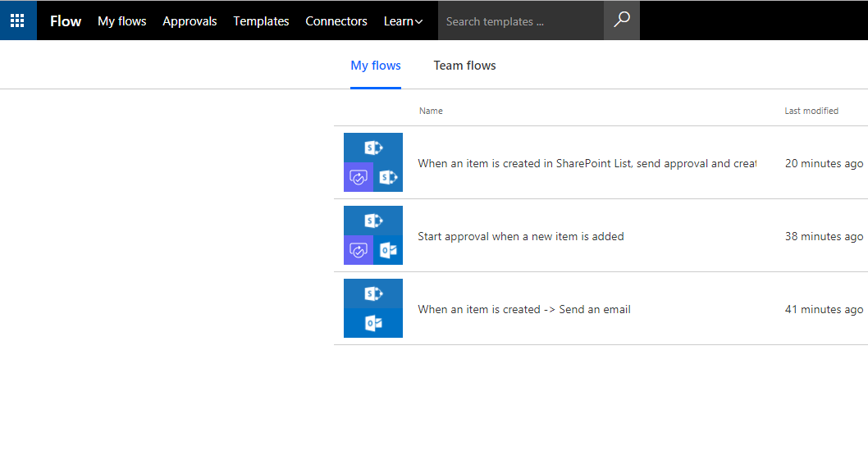The image size is (868, 455).
Task: Click the SharePoint icon of the 'Start approval' flow
Action: coord(373,221)
